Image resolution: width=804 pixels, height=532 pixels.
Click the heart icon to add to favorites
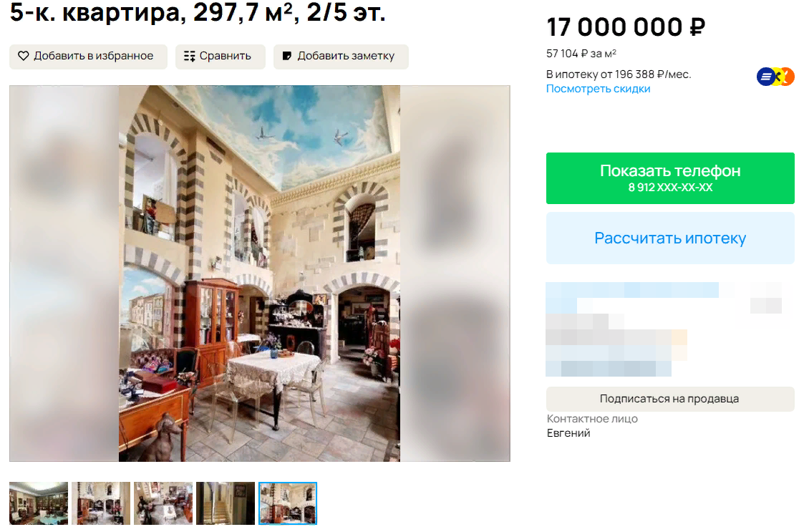click(x=24, y=56)
